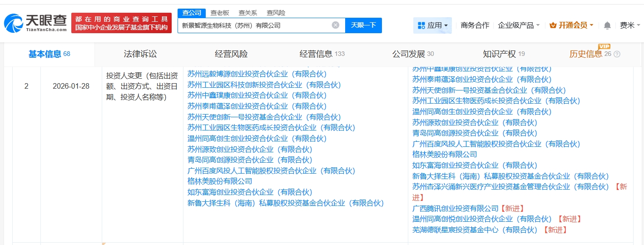Open the 商务合作 link
Image resolution: width=644 pixels, height=245 pixels.
point(475,25)
